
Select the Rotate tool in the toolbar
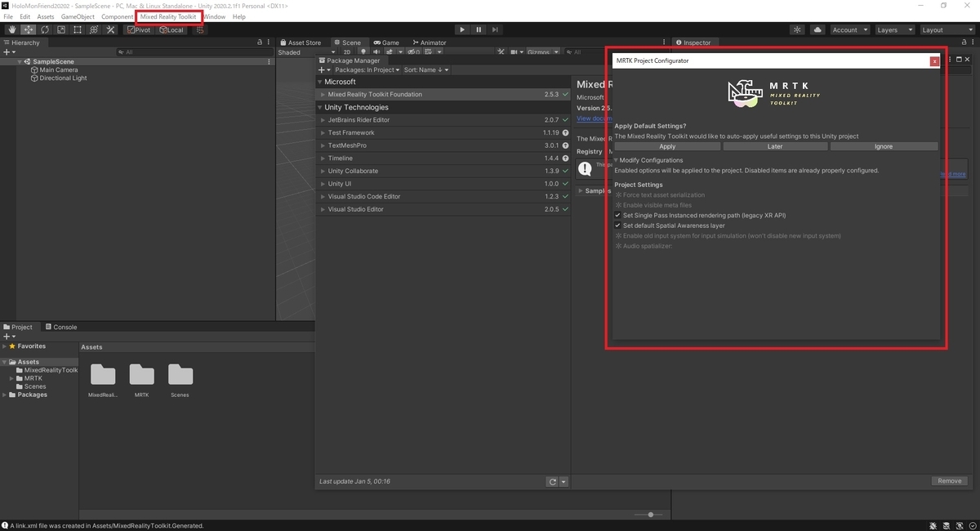[x=44, y=29]
